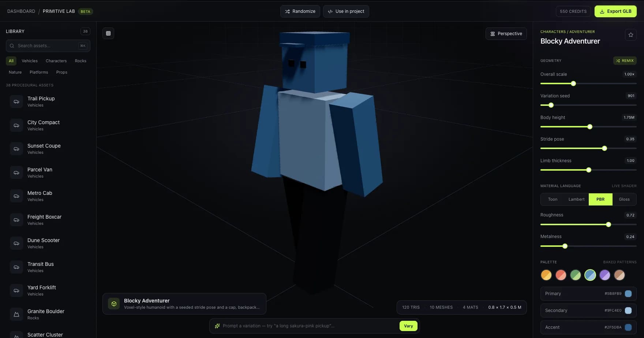
Task: Choose the blue palette swatch
Action: click(x=590, y=275)
